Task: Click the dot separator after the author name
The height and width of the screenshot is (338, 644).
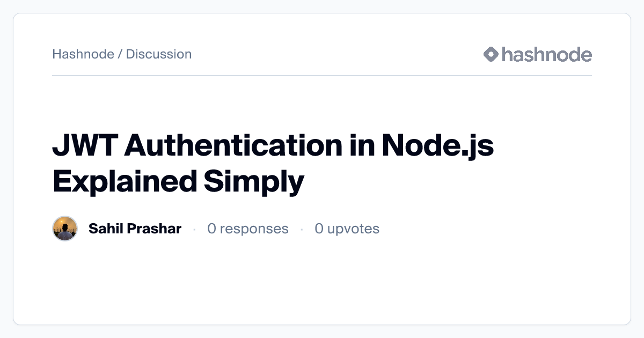Action: click(194, 229)
